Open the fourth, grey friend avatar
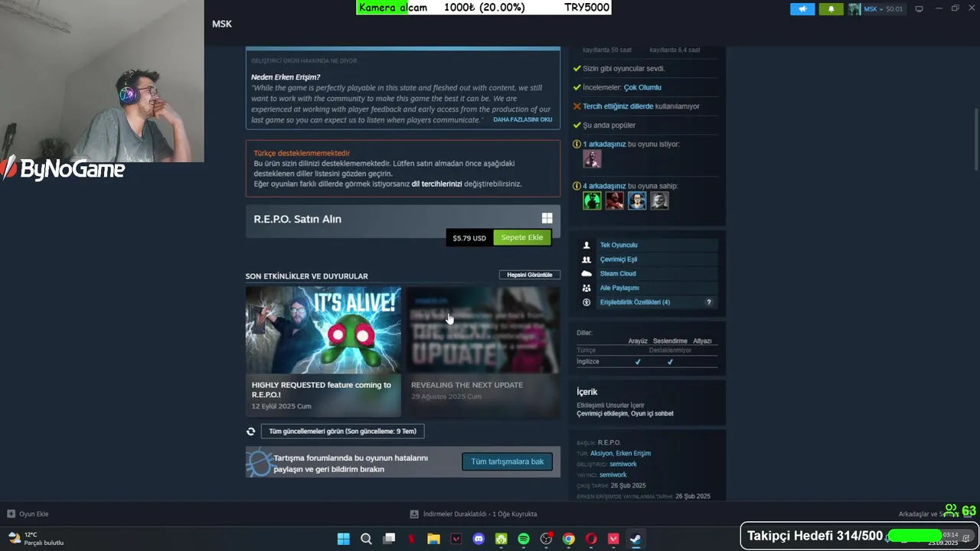 [660, 201]
